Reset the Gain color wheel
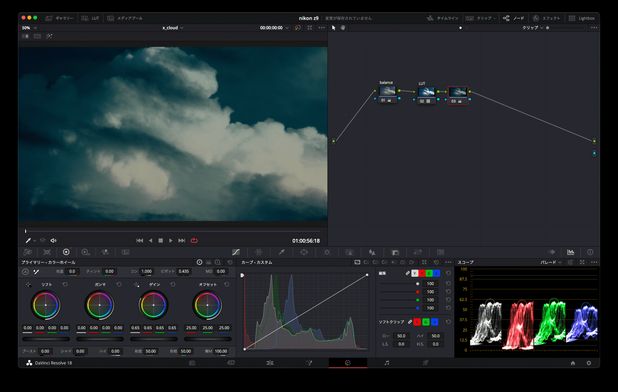Image resolution: width=618 pixels, height=392 pixels. click(x=173, y=284)
